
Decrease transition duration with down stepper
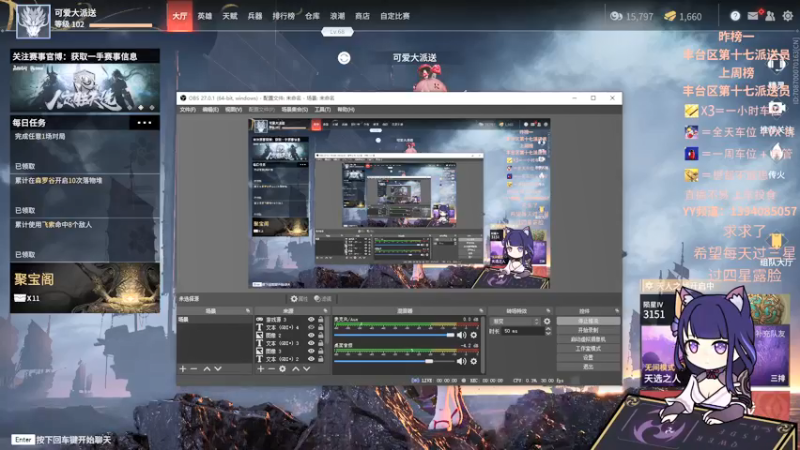pyautogui.click(x=548, y=333)
